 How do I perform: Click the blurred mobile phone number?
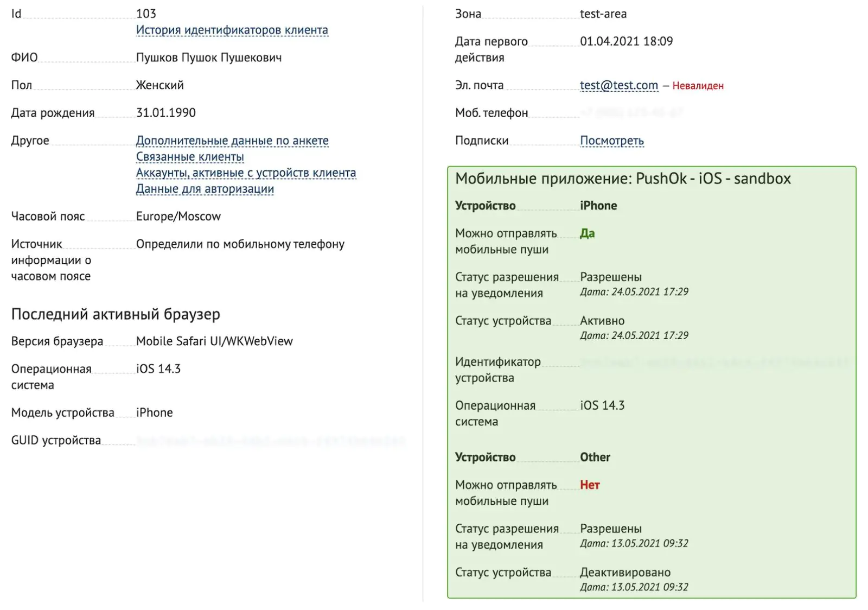pos(631,113)
